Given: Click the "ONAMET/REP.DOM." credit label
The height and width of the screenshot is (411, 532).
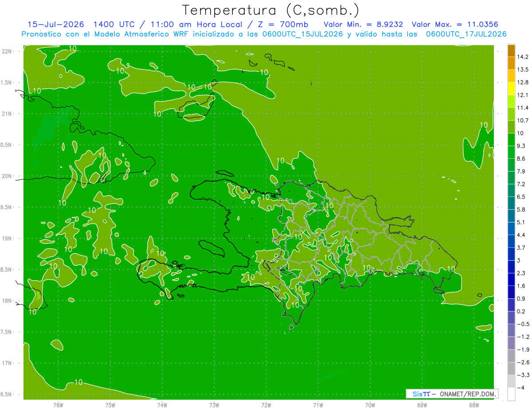Looking at the screenshot, I should pyautogui.click(x=468, y=394).
